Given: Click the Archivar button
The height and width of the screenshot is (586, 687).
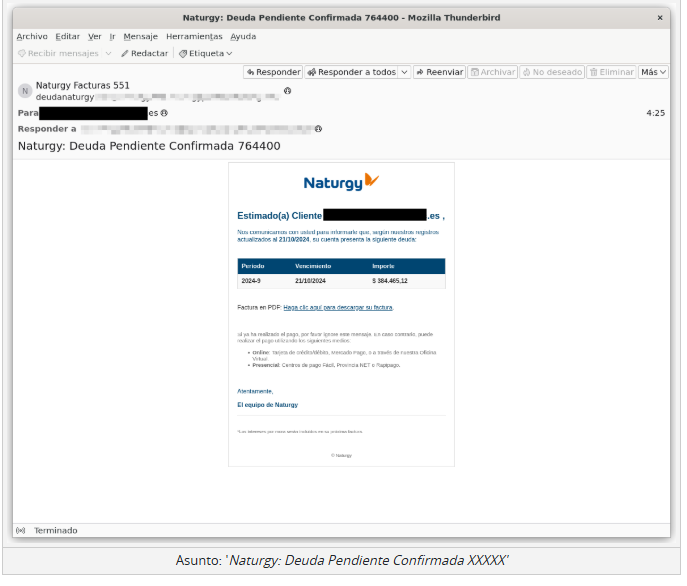Looking at the screenshot, I should [494, 72].
